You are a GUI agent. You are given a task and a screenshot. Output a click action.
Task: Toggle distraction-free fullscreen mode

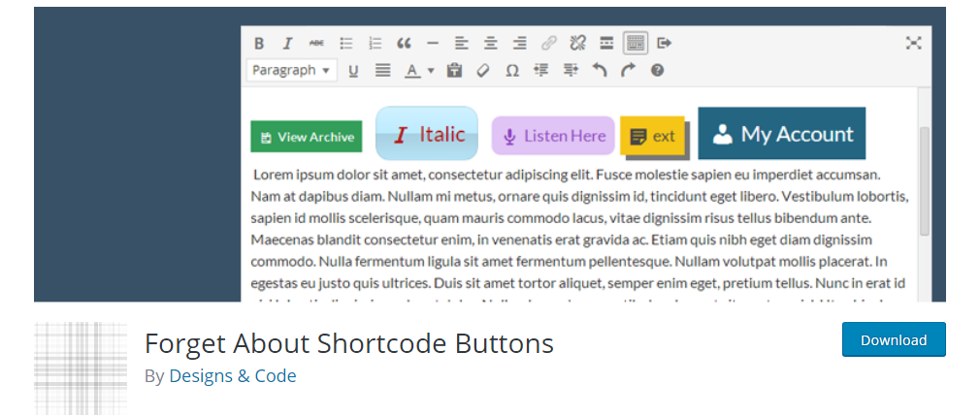point(913,43)
